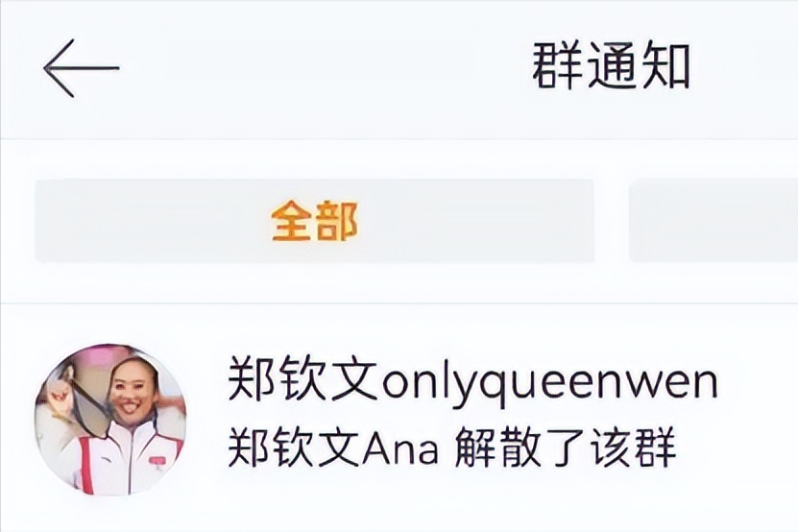The image size is (798, 532).
Task: Open the 郑钦文Ana 解散了该群 notification message
Action: tap(451, 447)
